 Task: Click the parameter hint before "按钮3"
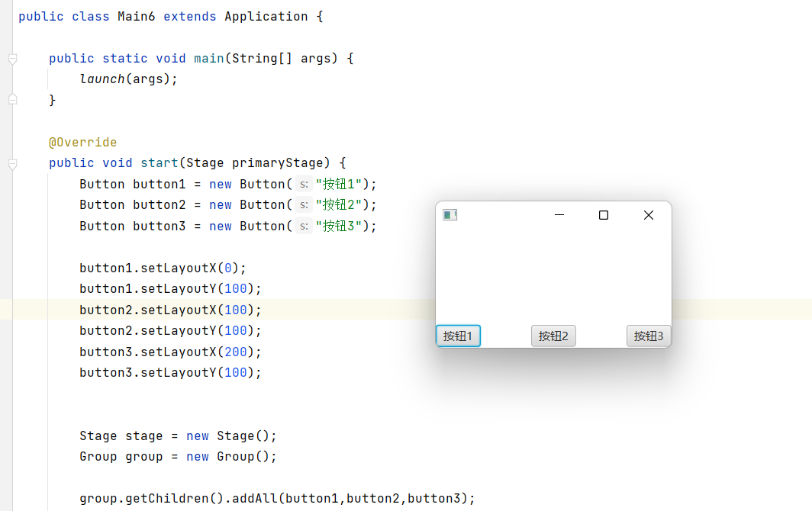pyautogui.click(x=304, y=227)
